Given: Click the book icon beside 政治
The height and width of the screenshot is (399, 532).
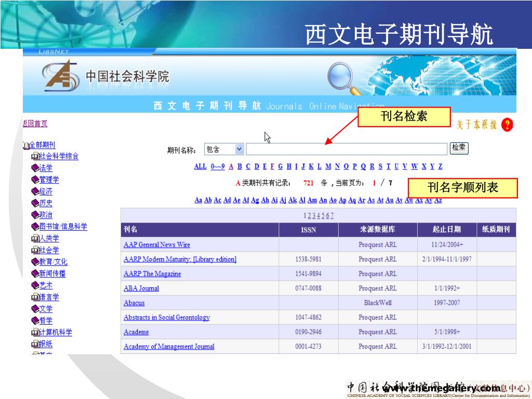Looking at the screenshot, I should click(35, 215).
